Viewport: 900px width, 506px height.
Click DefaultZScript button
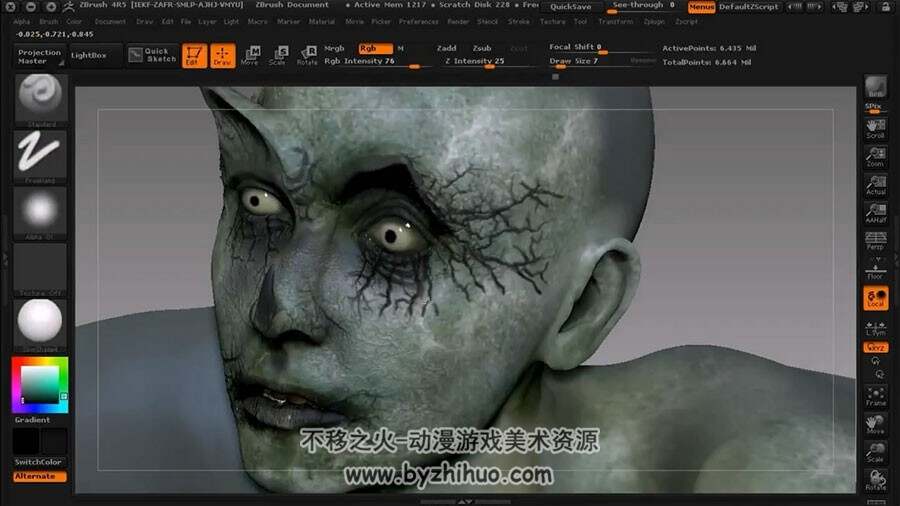[748, 7]
